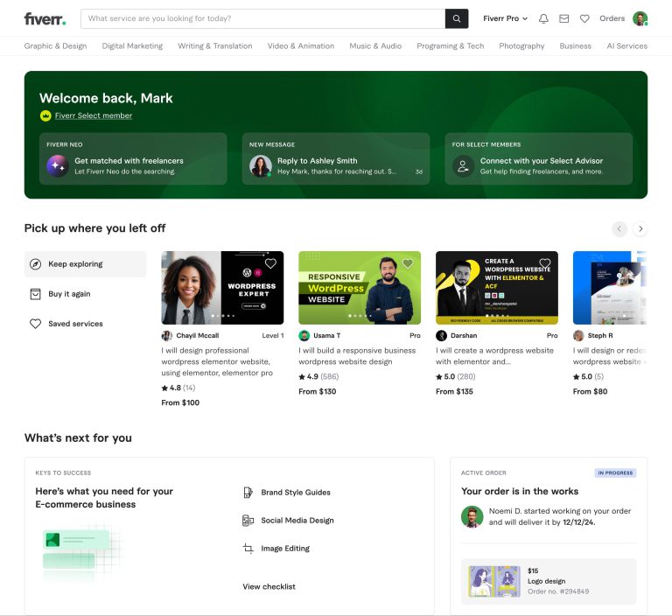This screenshot has width=672, height=616.
Task: Click the Fiverr Select crown icon
Action: (45, 115)
